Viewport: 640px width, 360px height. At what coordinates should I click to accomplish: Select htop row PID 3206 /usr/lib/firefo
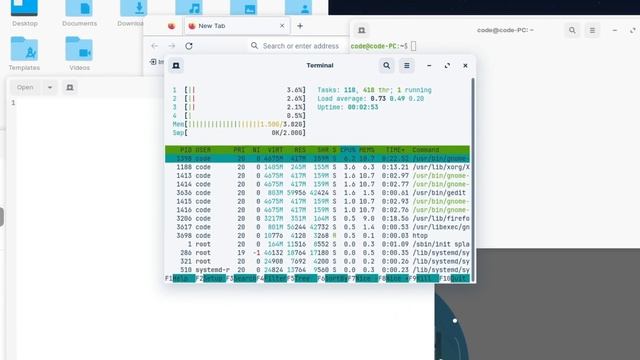(x=317, y=218)
